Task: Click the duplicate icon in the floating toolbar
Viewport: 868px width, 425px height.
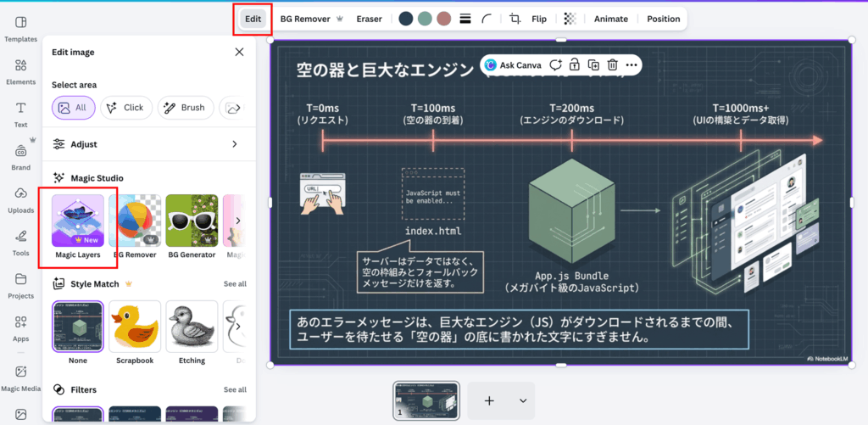Action: 593,65
